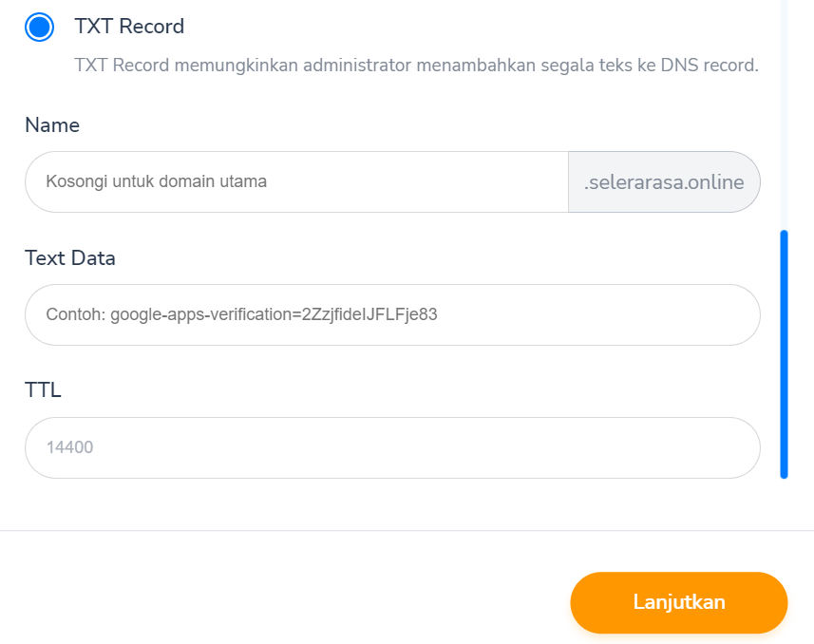
Task: Click scrollbar track above the blue thumb
Action: coord(784,114)
